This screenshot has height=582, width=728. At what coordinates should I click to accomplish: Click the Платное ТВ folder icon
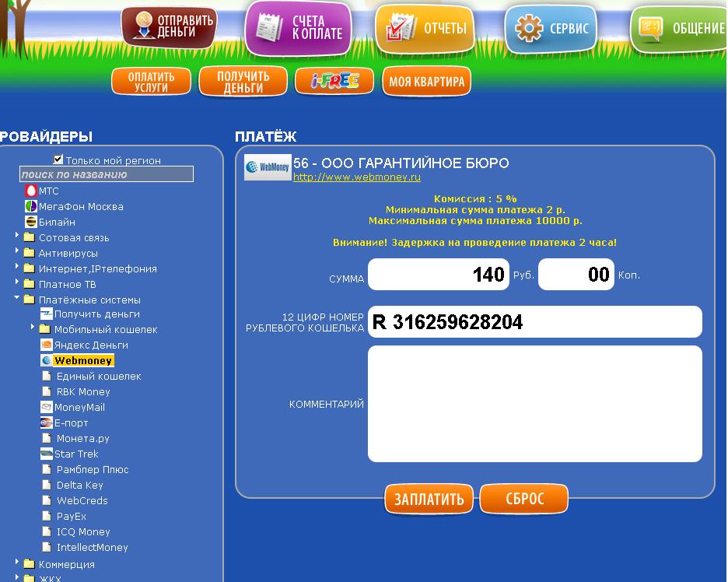30,284
